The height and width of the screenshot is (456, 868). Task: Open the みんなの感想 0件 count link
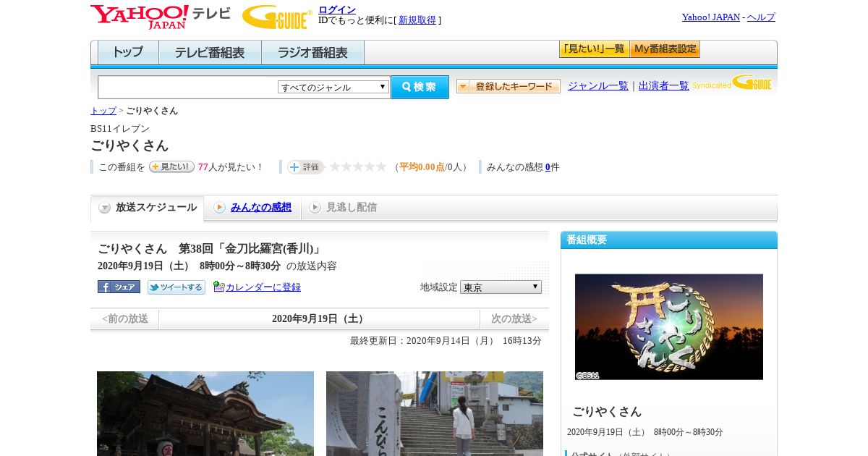click(x=548, y=167)
